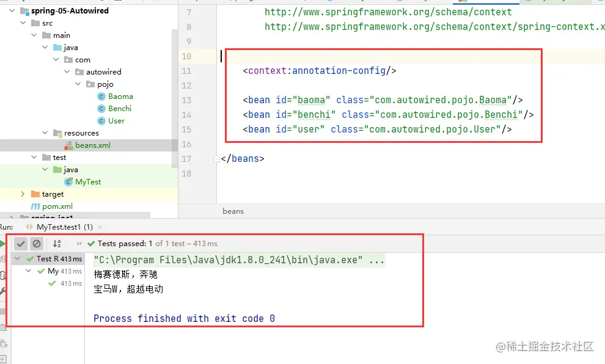The height and width of the screenshot is (364, 605).
Task: Click Process finished with exit code 0 text
Action: click(x=184, y=319)
